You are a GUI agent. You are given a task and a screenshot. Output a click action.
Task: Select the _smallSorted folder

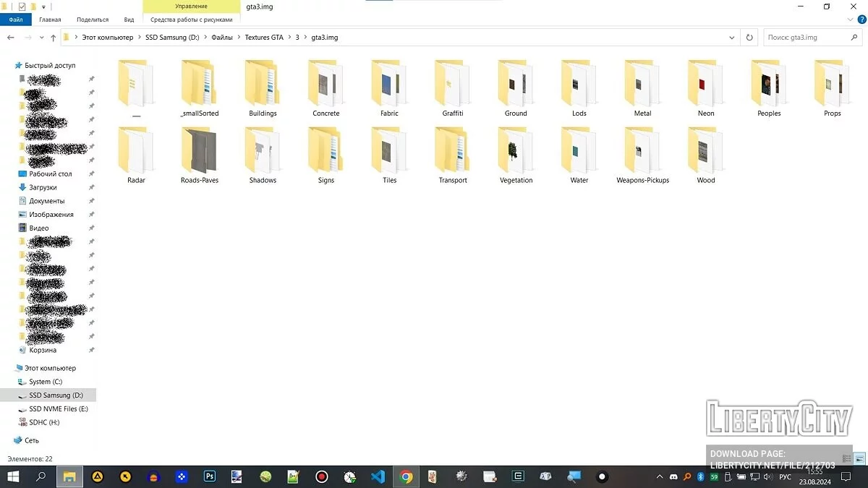(x=200, y=89)
